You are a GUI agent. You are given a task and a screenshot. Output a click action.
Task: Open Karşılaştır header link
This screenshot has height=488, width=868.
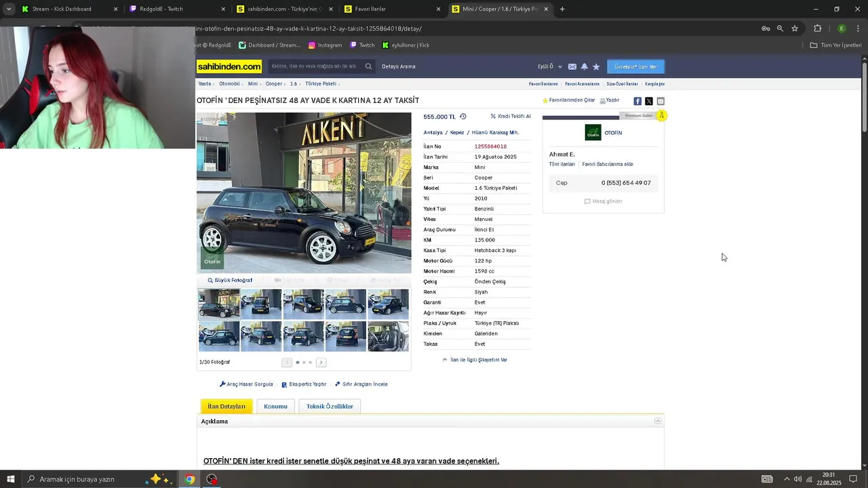(654, 84)
